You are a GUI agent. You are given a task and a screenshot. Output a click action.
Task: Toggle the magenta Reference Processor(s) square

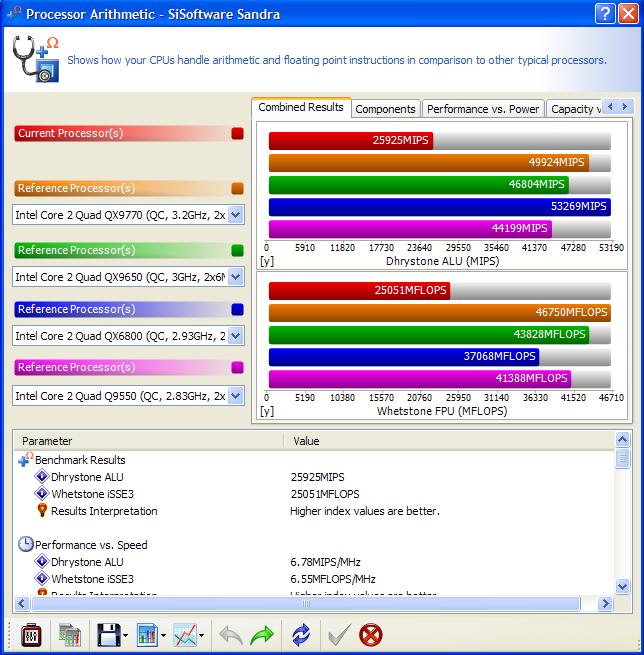tap(238, 367)
